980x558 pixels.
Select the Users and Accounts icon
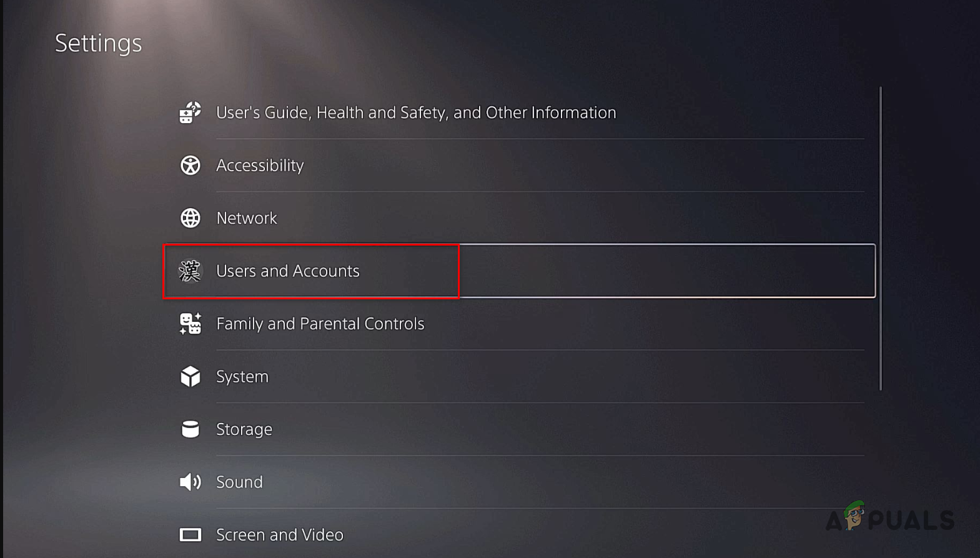click(x=190, y=271)
